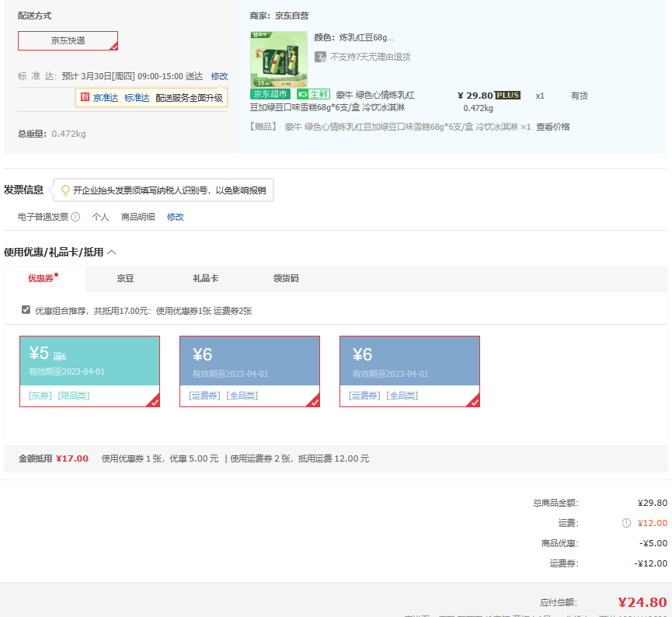The image size is (672, 617).
Task: Open the ice cream product thumbnail
Action: tap(279, 59)
